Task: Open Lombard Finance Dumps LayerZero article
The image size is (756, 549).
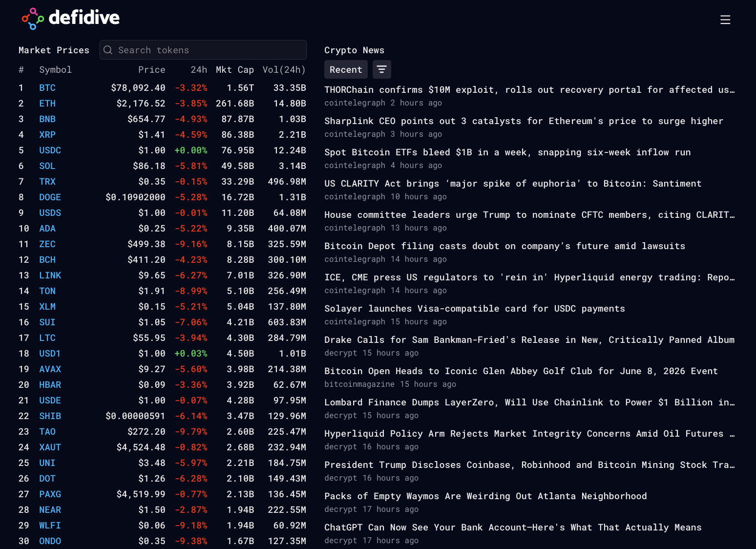Action: pos(529,402)
